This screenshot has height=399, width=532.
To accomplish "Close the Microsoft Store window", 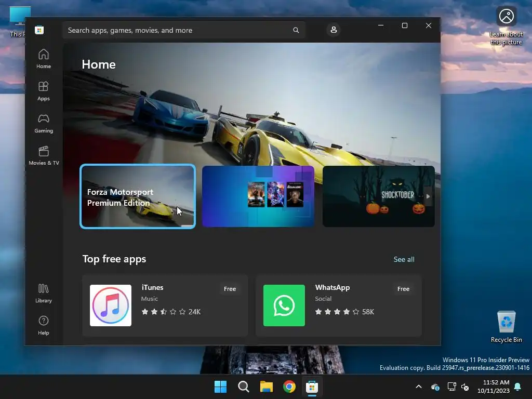I will [x=429, y=25].
